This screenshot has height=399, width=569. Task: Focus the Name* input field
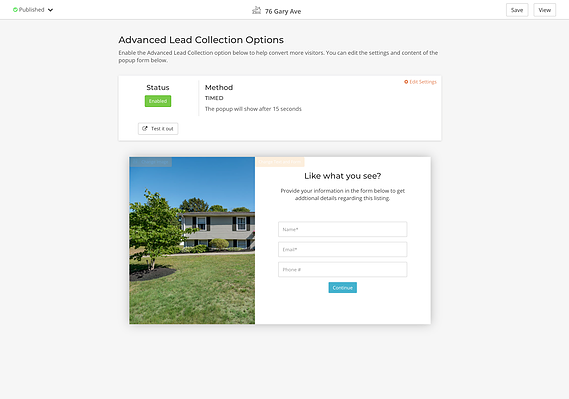[x=343, y=229]
